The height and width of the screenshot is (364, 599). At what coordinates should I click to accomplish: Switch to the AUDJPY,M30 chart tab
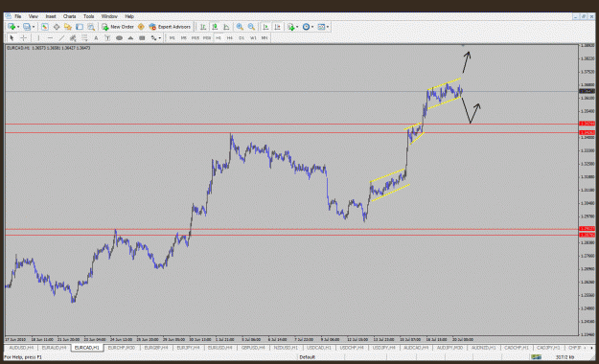pyautogui.click(x=449, y=348)
